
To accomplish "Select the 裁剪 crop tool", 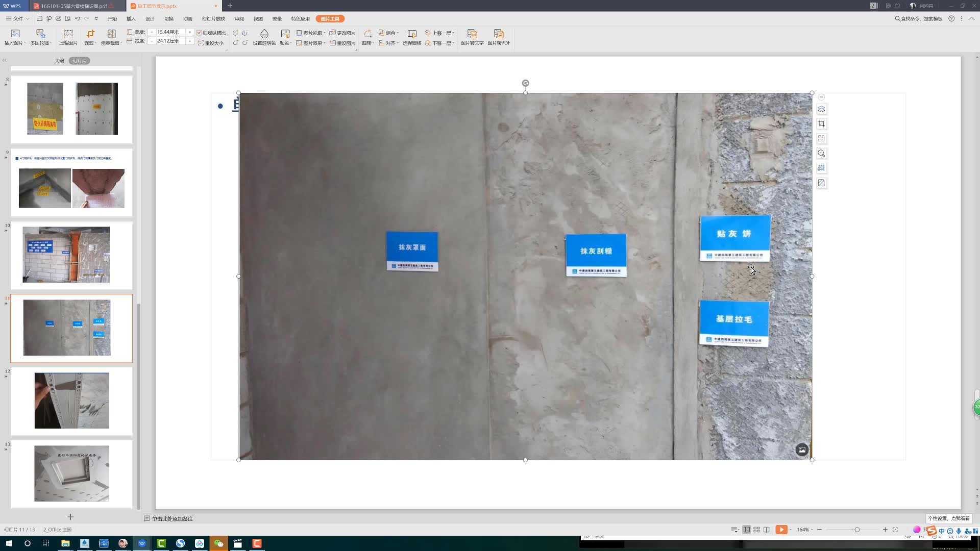I will pos(90,37).
